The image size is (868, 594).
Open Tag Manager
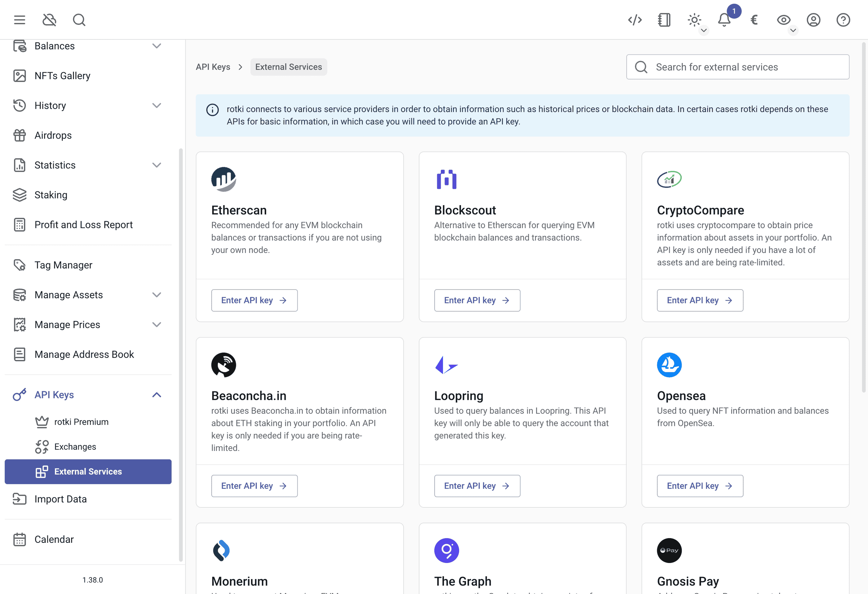88,265
